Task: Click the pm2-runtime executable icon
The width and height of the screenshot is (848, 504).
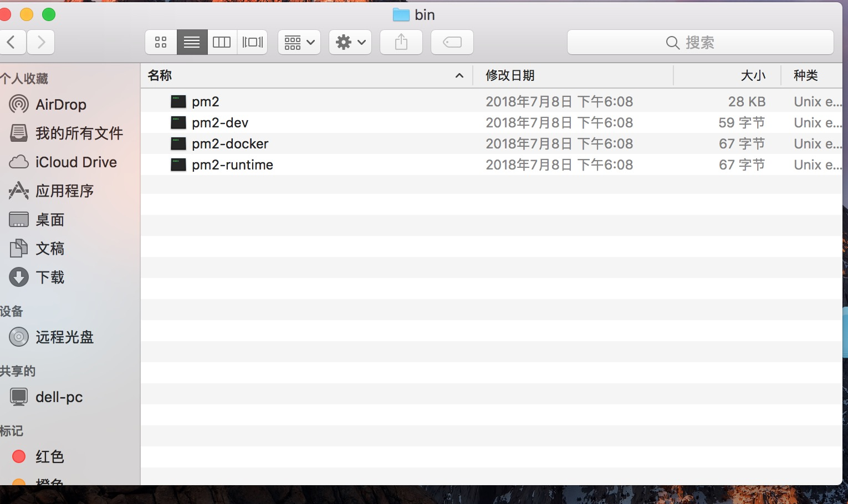Action: point(178,164)
